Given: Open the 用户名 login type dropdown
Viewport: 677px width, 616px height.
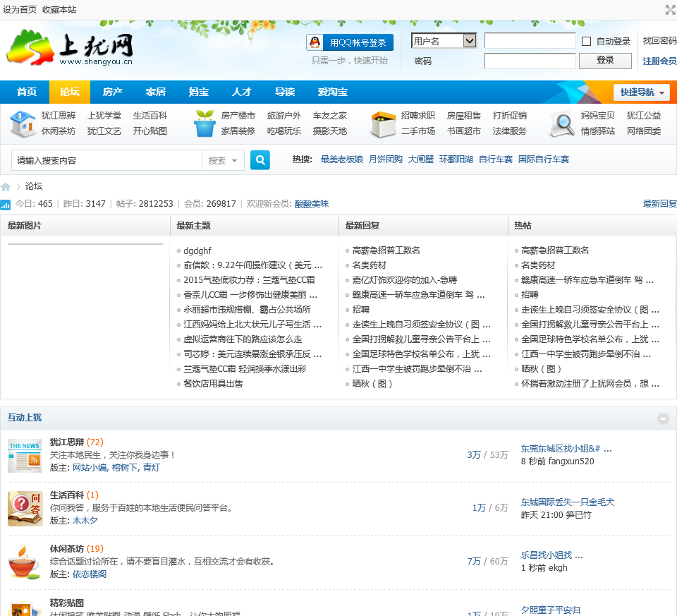Looking at the screenshot, I should [444, 41].
